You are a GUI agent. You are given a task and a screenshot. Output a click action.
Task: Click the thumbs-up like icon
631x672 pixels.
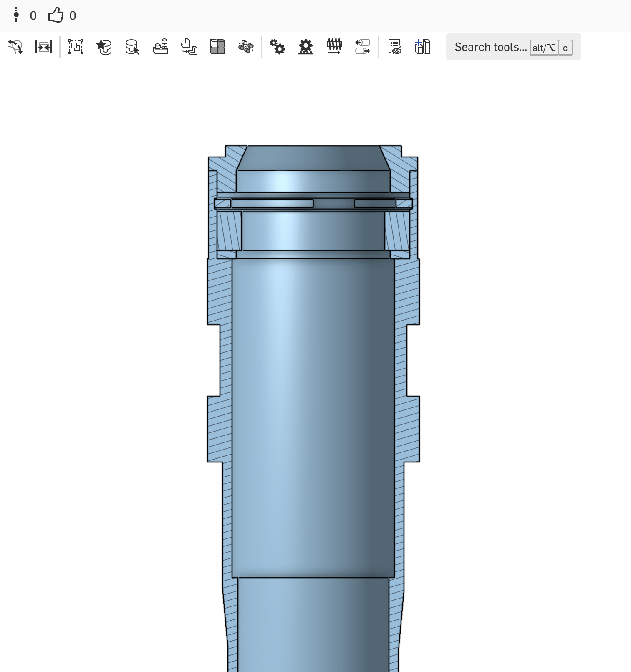click(56, 15)
